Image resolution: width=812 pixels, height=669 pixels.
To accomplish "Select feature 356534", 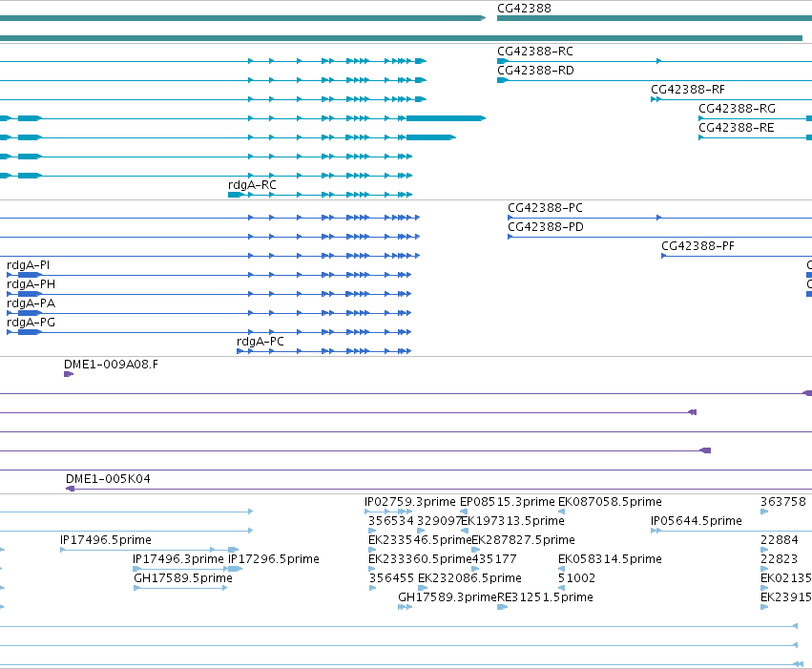I will (391, 521).
